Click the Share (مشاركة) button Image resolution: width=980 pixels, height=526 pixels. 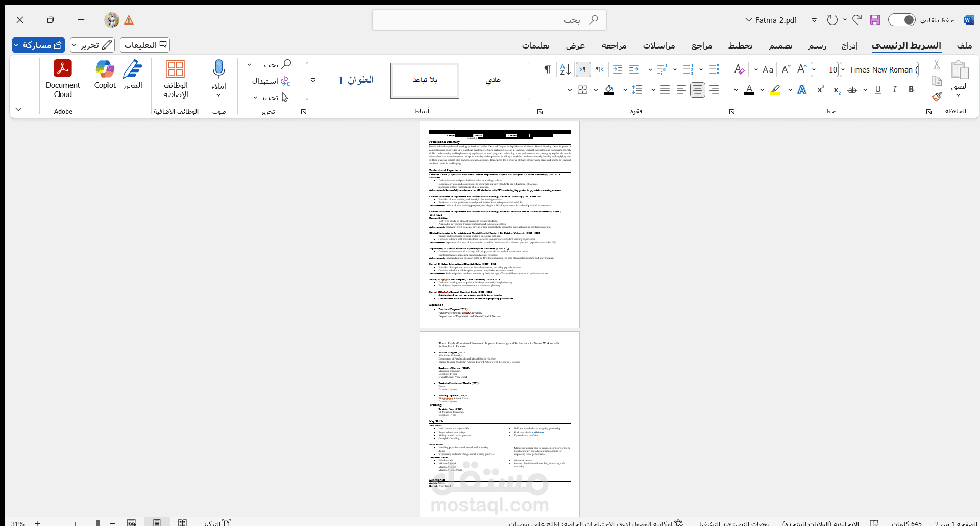coord(38,45)
